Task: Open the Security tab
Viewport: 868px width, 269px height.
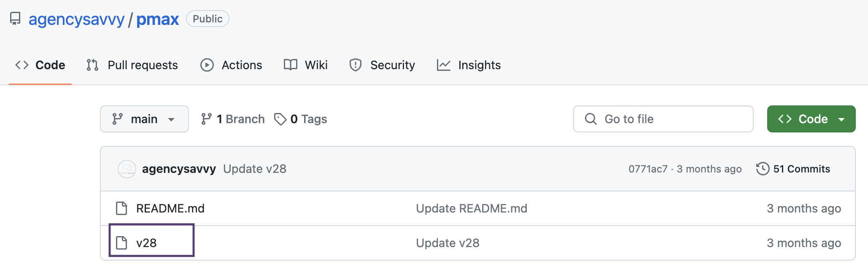Action: pyautogui.click(x=382, y=65)
